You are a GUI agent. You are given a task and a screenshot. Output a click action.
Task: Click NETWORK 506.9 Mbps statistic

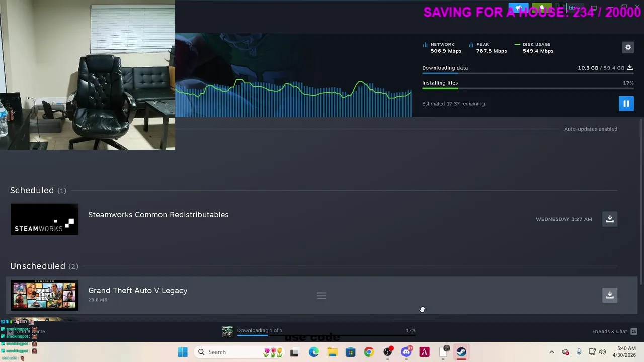[442, 48]
